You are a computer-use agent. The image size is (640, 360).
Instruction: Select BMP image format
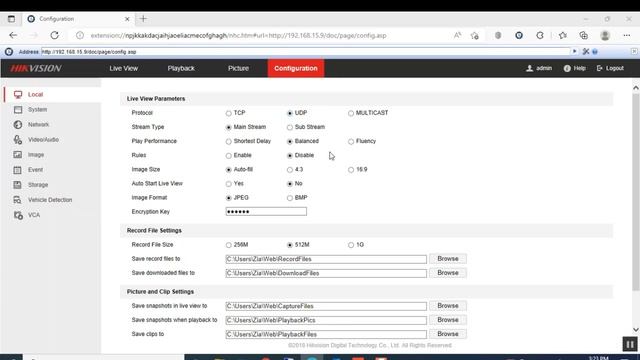(290, 198)
